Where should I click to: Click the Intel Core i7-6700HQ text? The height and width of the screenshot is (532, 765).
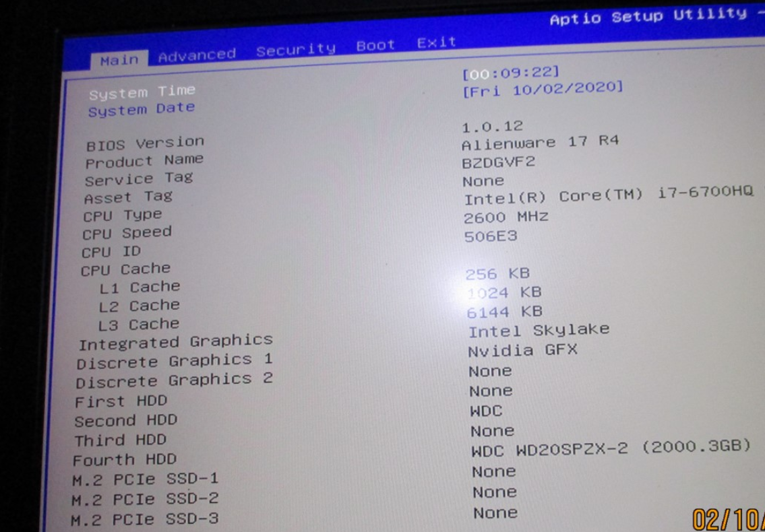[x=609, y=196]
